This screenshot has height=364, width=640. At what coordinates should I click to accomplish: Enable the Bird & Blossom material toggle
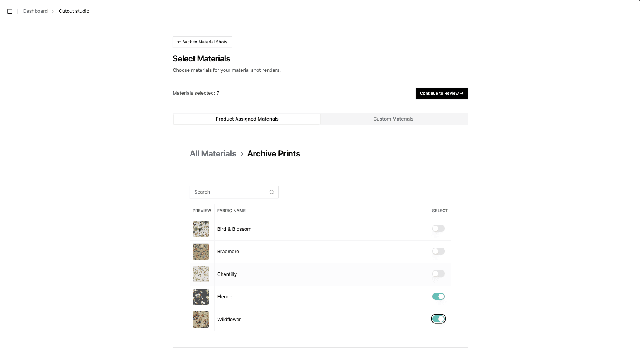[438, 228]
